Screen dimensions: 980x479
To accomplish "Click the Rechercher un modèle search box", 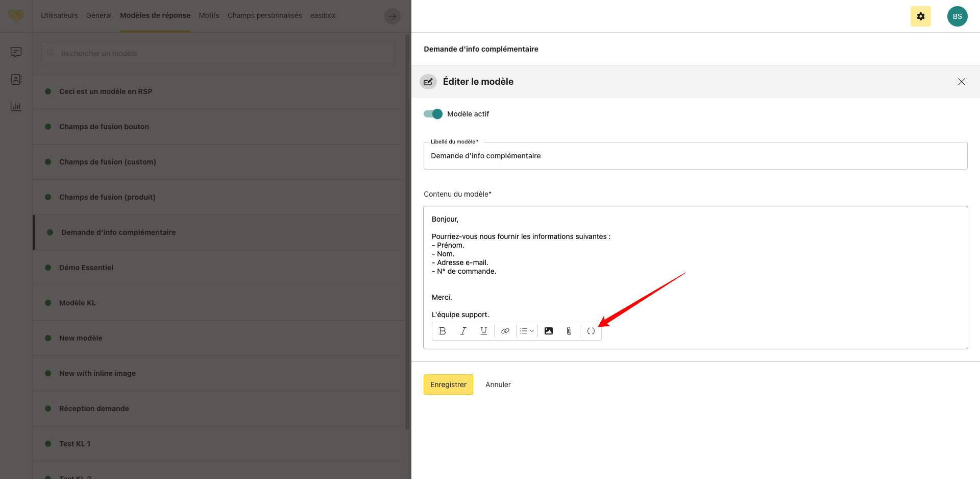I will (218, 54).
